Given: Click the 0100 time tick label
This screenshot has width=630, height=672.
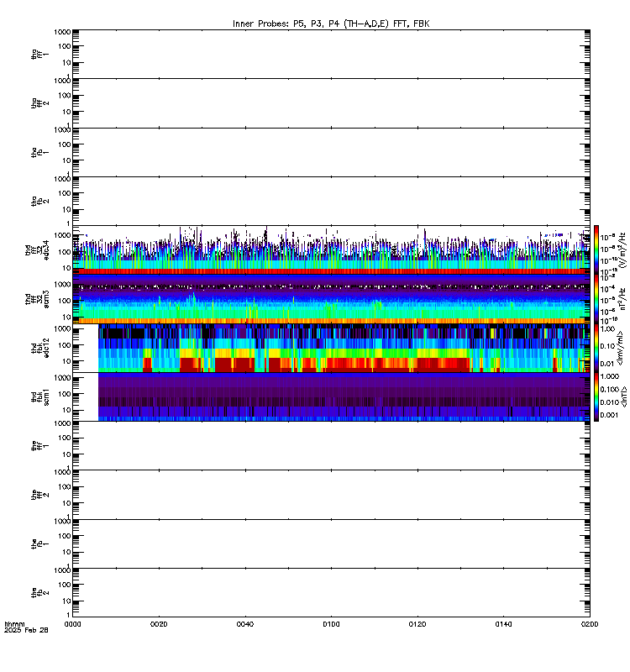Looking at the screenshot, I should coord(331,624).
